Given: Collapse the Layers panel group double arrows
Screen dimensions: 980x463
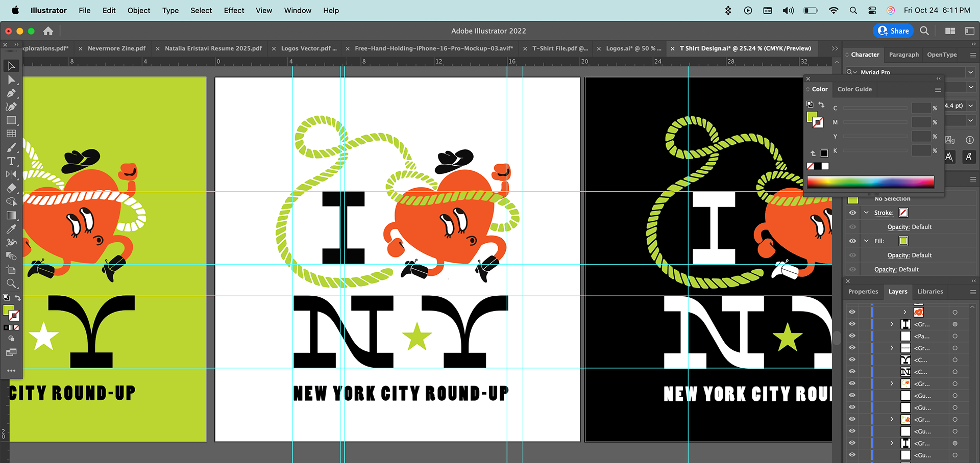Looking at the screenshot, I should click(x=973, y=281).
